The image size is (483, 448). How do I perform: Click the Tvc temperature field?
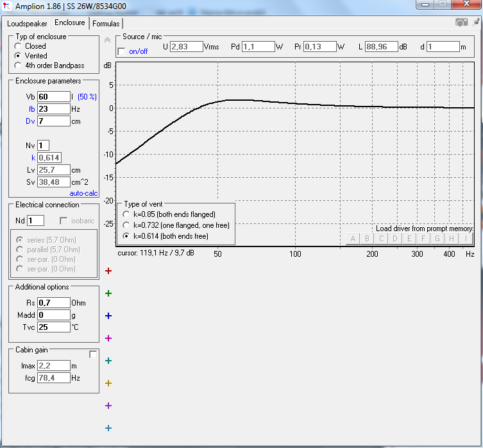click(x=54, y=327)
